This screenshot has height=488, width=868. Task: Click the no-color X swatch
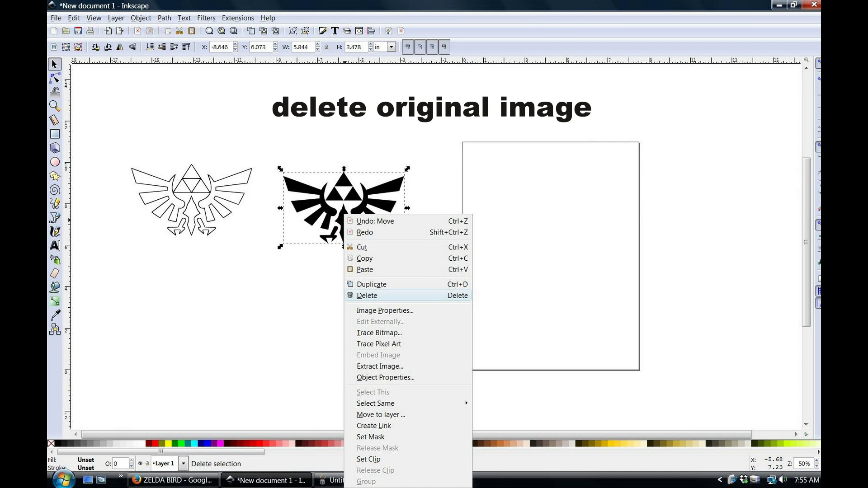[x=51, y=444]
